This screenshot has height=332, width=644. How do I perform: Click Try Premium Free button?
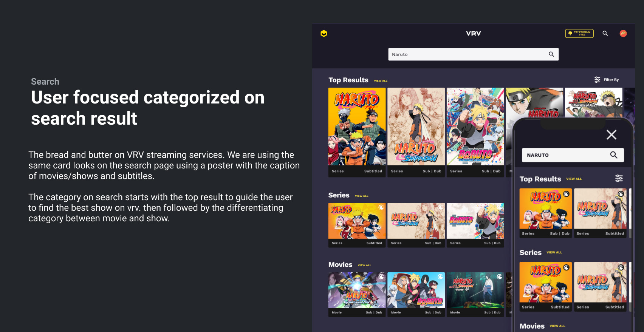click(579, 33)
